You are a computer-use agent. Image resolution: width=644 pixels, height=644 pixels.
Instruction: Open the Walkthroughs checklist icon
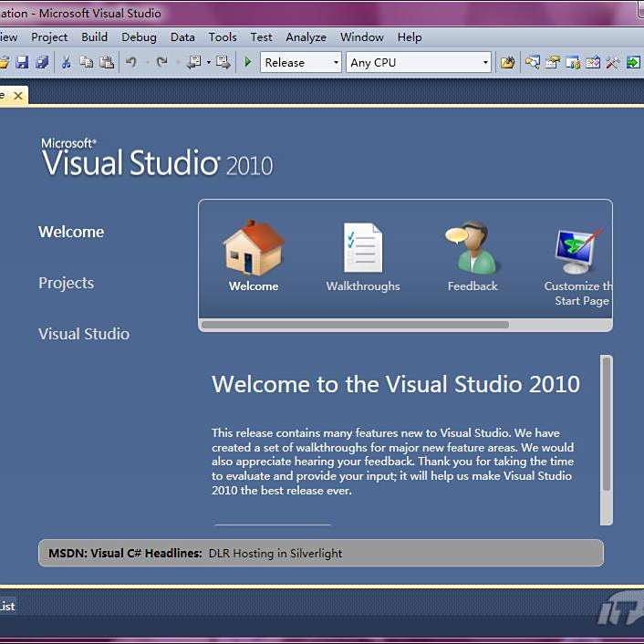click(362, 248)
